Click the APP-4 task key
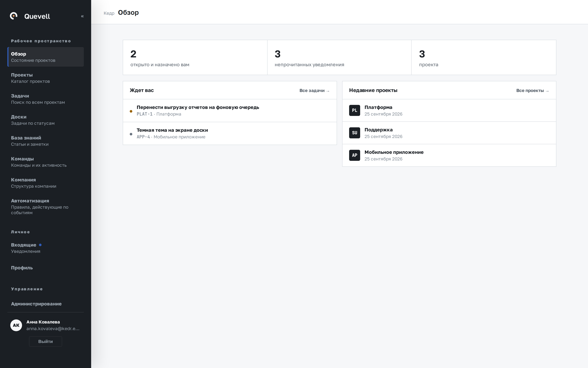This screenshot has height=368, width=588. coord(143,137)
